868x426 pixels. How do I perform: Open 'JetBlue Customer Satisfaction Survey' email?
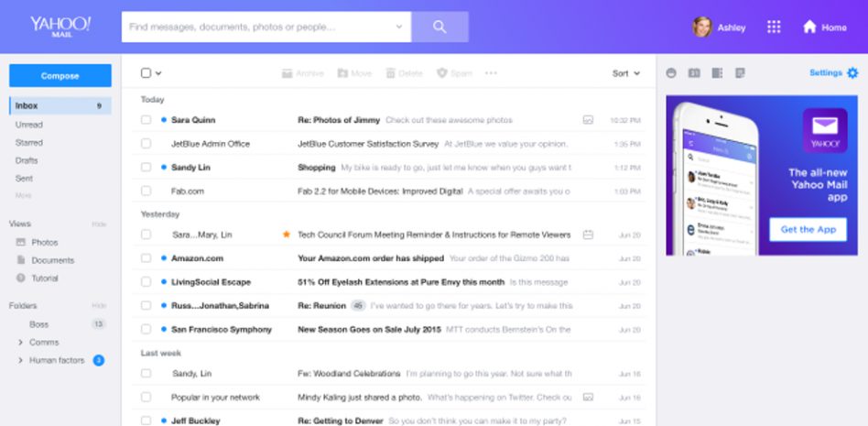tap(368, 144)
